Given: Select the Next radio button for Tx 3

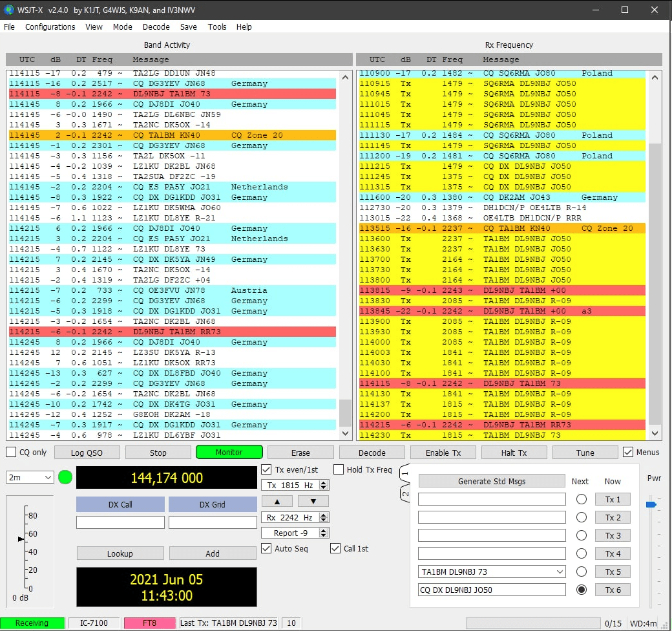Looking at the screenshot, I should pyautogui.click(x=581, y=535).
